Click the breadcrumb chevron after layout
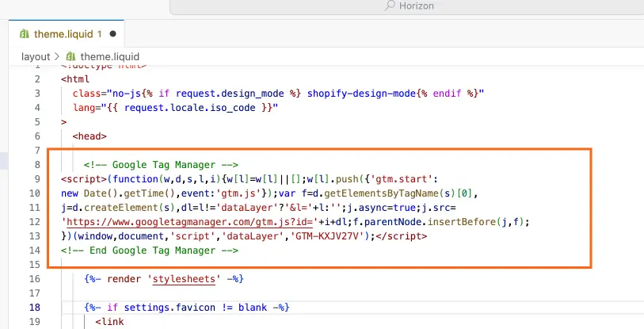The height and width of the screenshot is (329, 644). [x=57, y=57]
